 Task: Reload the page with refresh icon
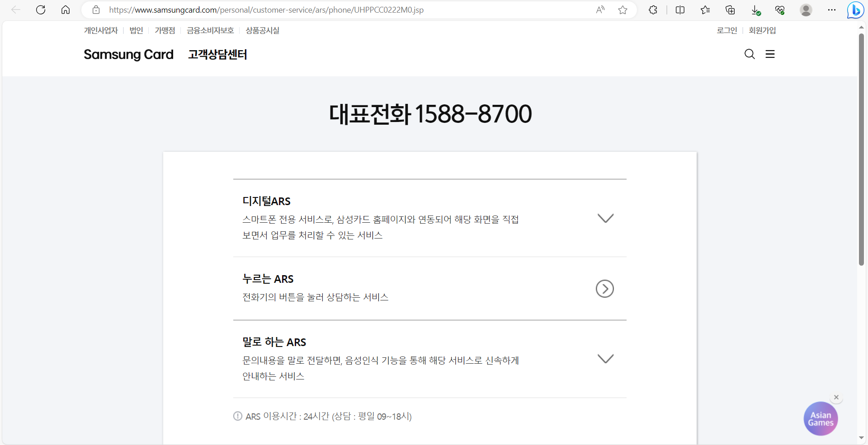(x=41, y=10)
